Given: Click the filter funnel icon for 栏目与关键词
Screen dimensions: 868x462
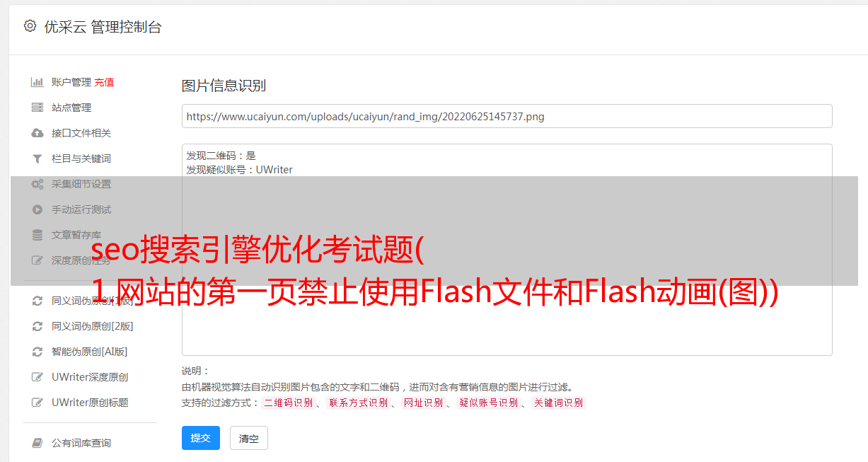Looking at the screenshot, I should click(x=37, y=158).
